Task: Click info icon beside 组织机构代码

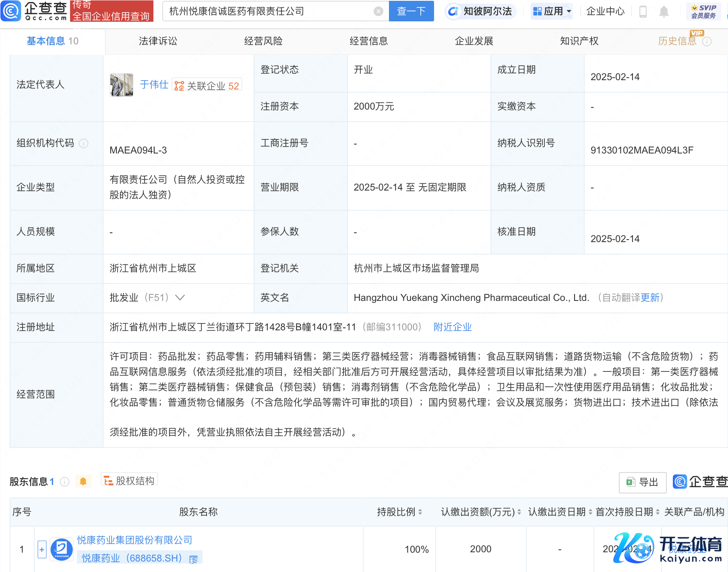Action: (x=84, y=143)
